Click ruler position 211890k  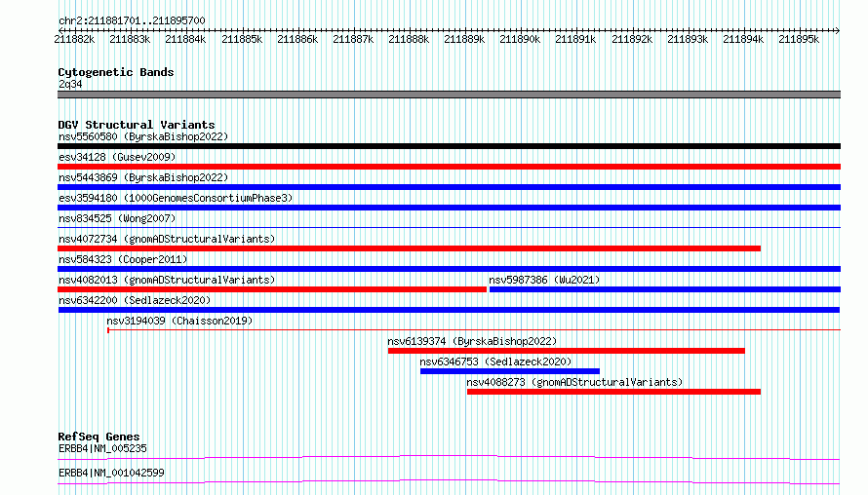[520, 39]
